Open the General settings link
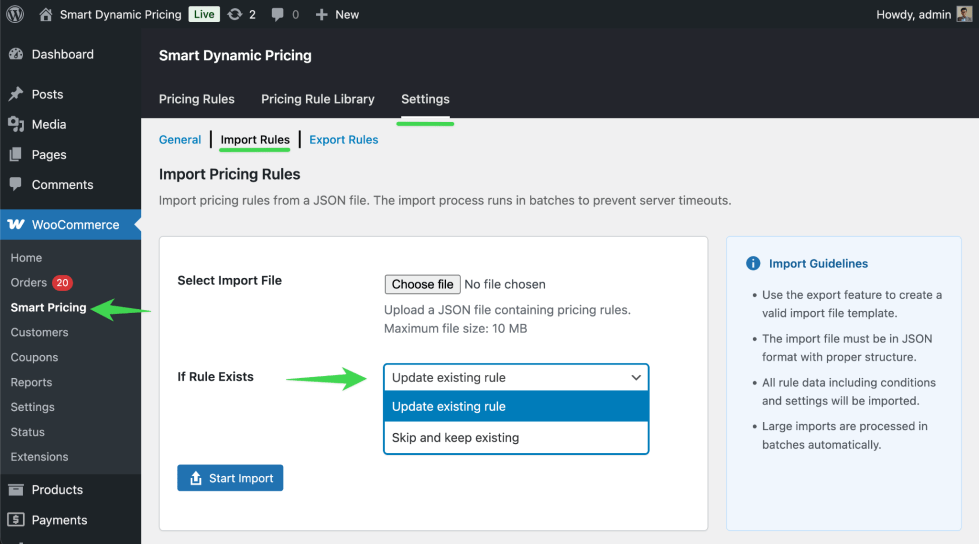This screenshot has width=979, height=544. tap(180, 140)
